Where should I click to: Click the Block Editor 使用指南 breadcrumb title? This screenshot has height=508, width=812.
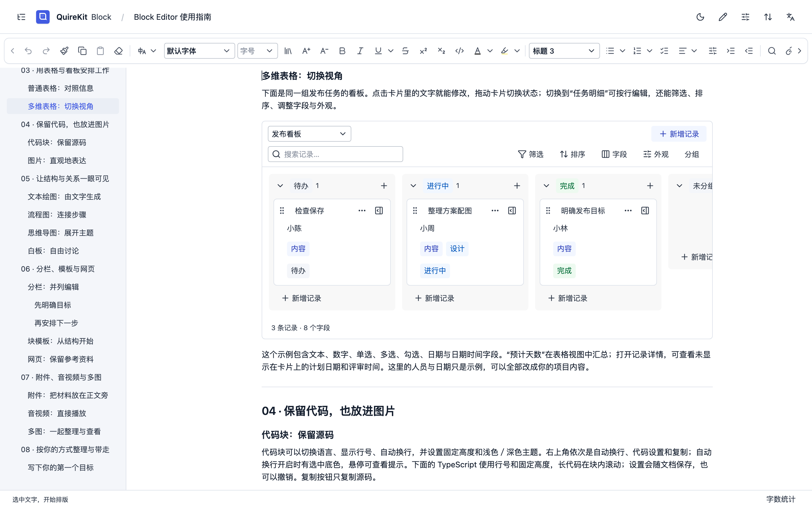[173, 17]
